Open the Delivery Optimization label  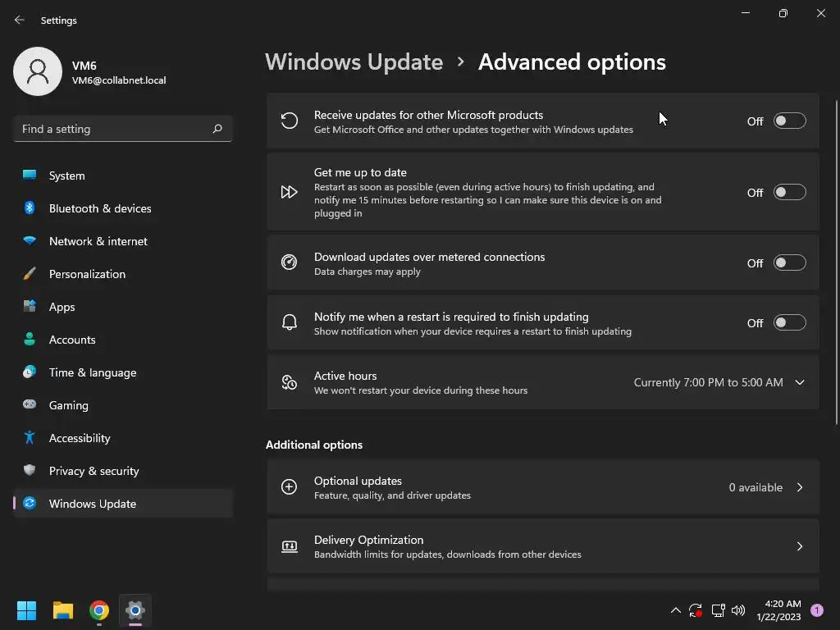coord(368,540)
